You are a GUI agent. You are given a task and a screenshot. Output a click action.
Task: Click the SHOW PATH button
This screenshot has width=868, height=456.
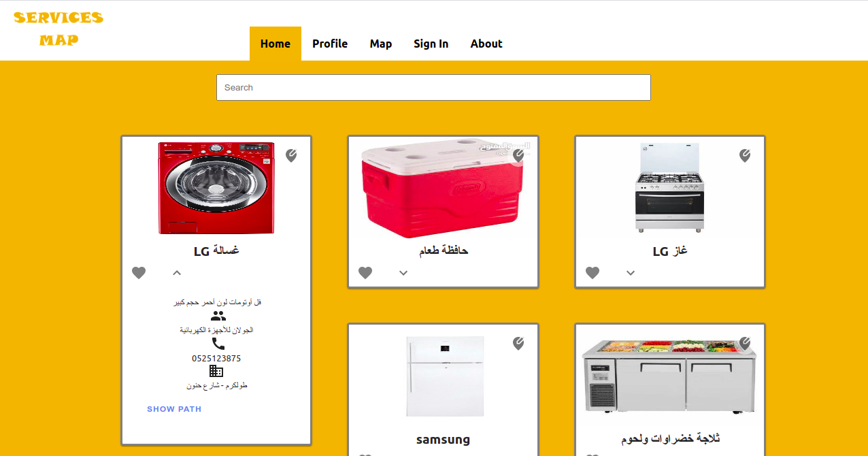[174, 409]
